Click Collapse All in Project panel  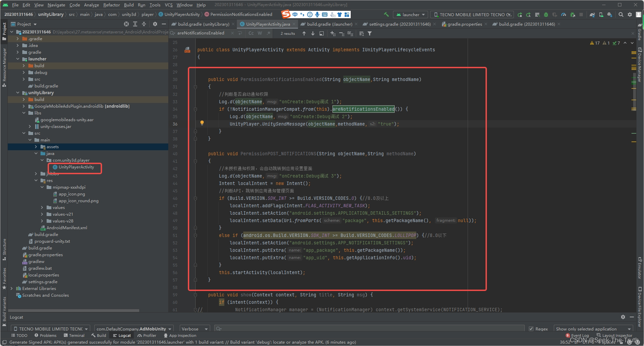(x=144, y=24)
